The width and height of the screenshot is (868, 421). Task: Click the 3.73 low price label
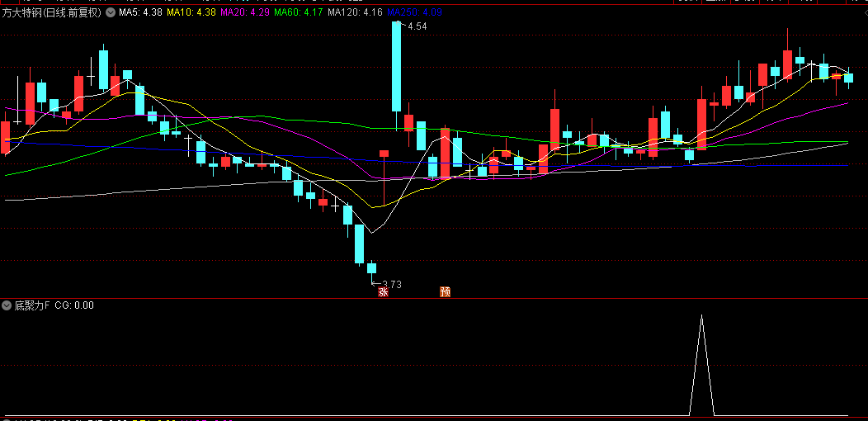click(391, 285)
